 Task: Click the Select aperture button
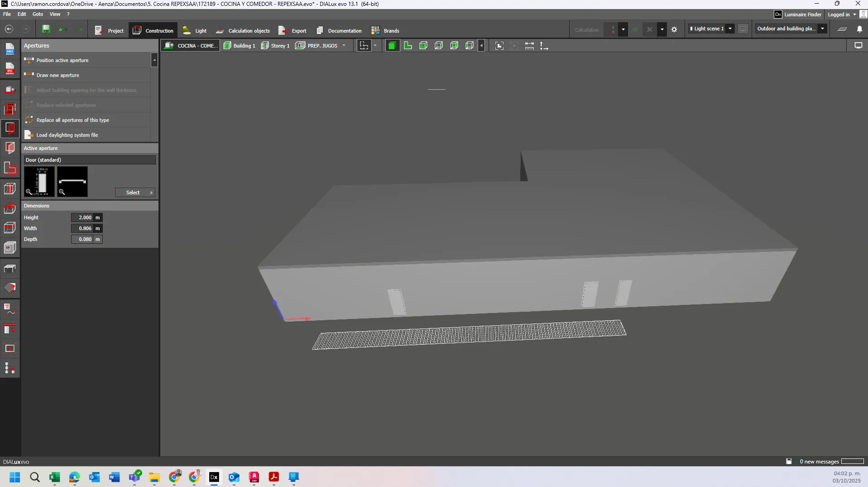tap(135, 193)
